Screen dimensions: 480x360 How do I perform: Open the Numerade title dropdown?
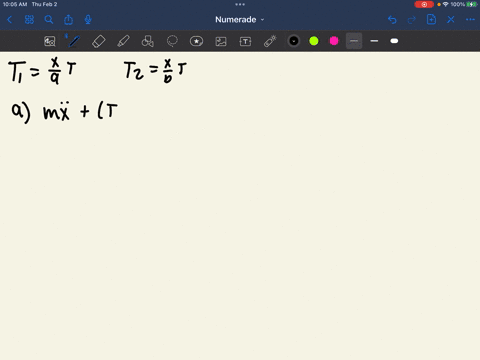coord(240,20)
